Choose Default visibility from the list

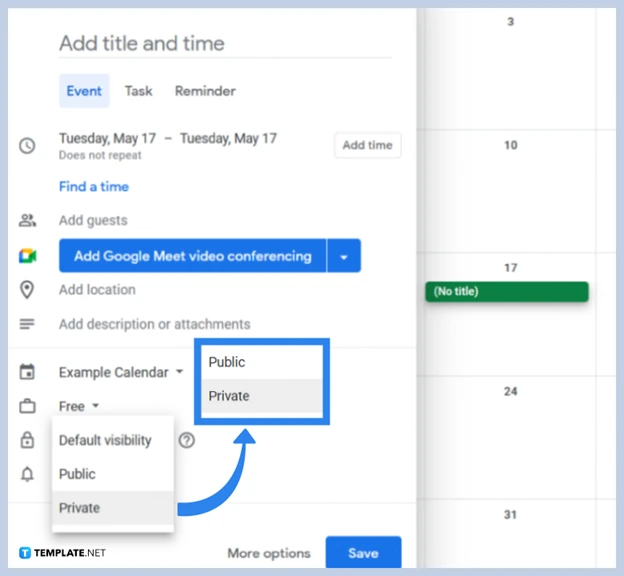click(x=113, y=440)
